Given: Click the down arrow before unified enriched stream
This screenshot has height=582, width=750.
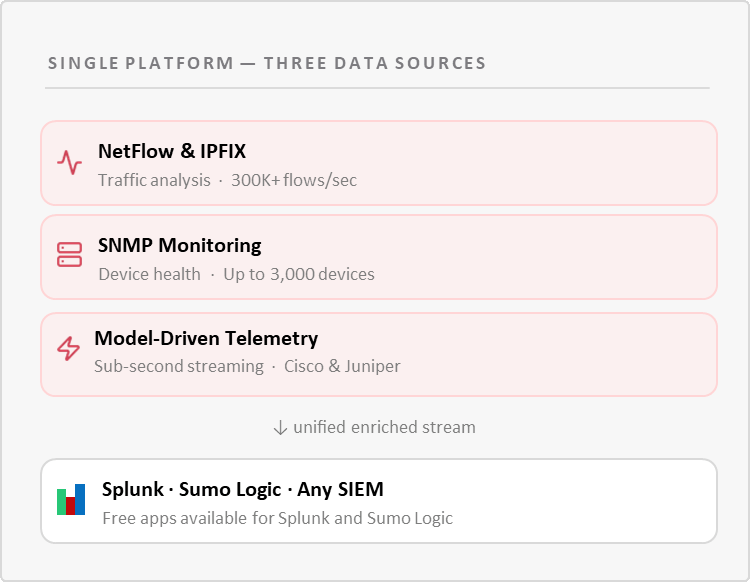Looking at the screenshot, I should coord(280,427).
